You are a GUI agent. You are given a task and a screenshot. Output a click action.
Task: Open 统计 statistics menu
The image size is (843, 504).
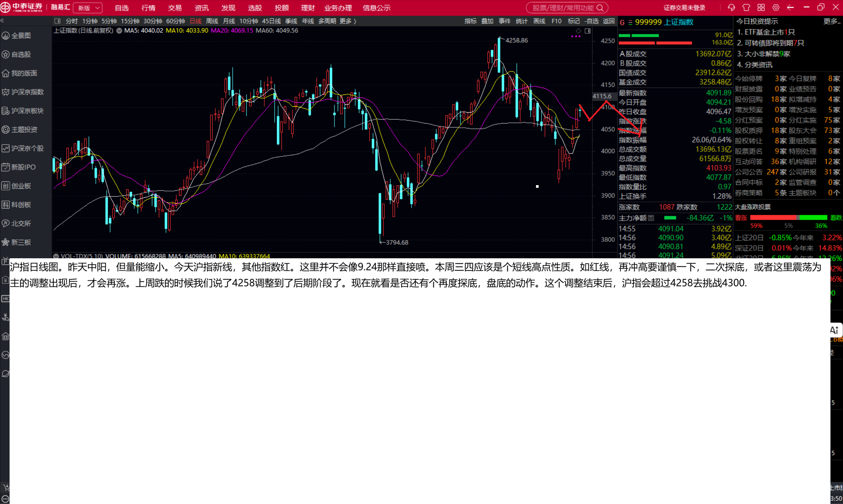(x=522, y=21)
